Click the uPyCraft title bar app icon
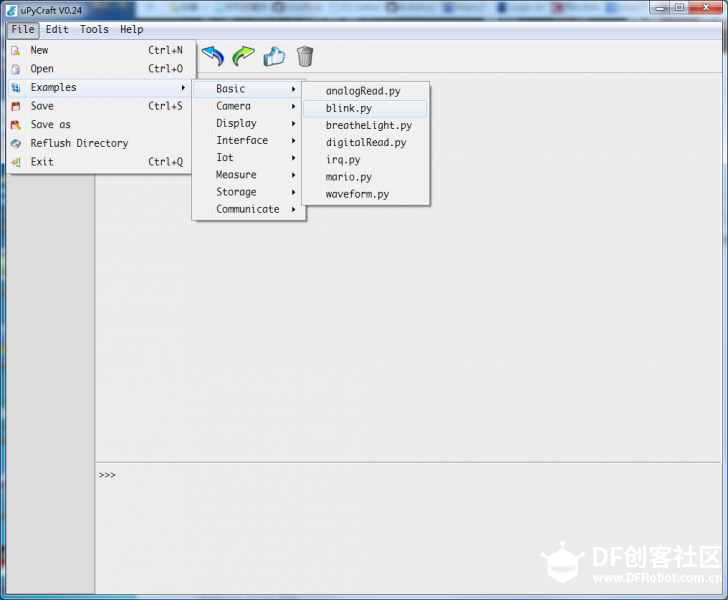728x600 pixels. point(12,10)
